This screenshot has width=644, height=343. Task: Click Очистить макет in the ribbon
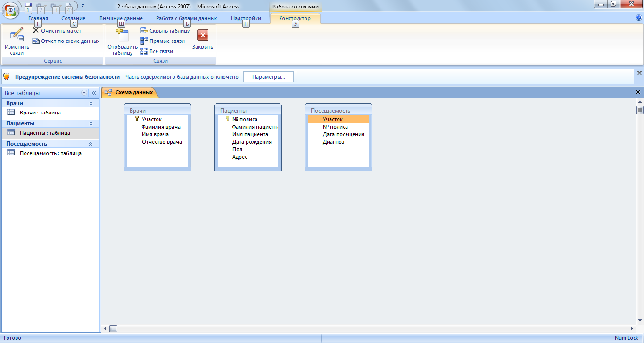(57, 31)
